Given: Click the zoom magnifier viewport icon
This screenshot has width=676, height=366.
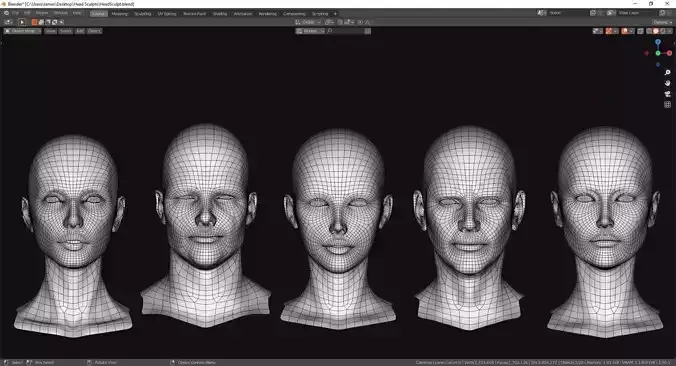Looking at the screenshot, I should click(667, 72).
